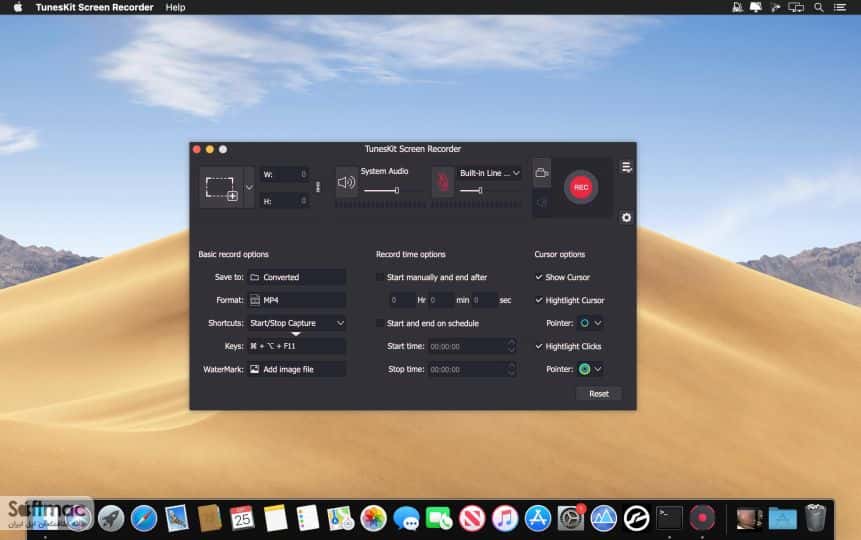
Task: Toggle the aspect ratio lock between W and H
Action: point(318,187)
